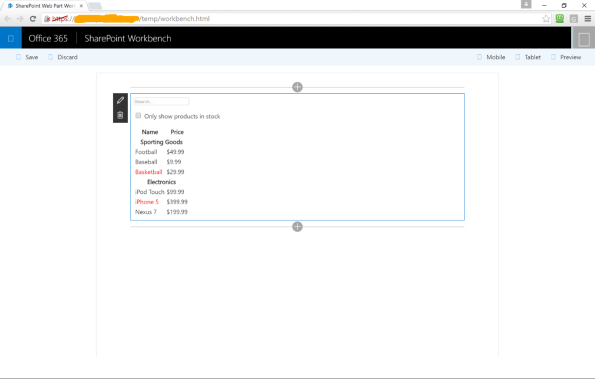Click the $399.99 price cell
Screen dimensions: 595x379
click(177, 202)
